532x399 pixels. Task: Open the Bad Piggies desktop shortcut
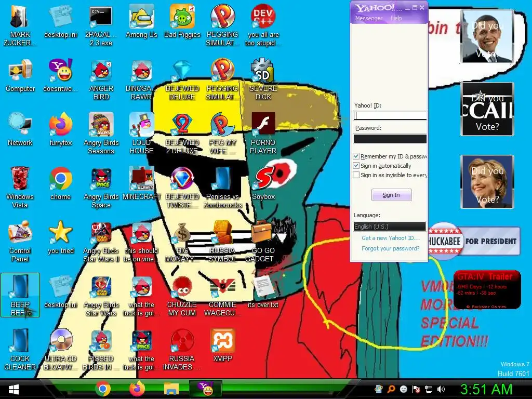[182, 21]
